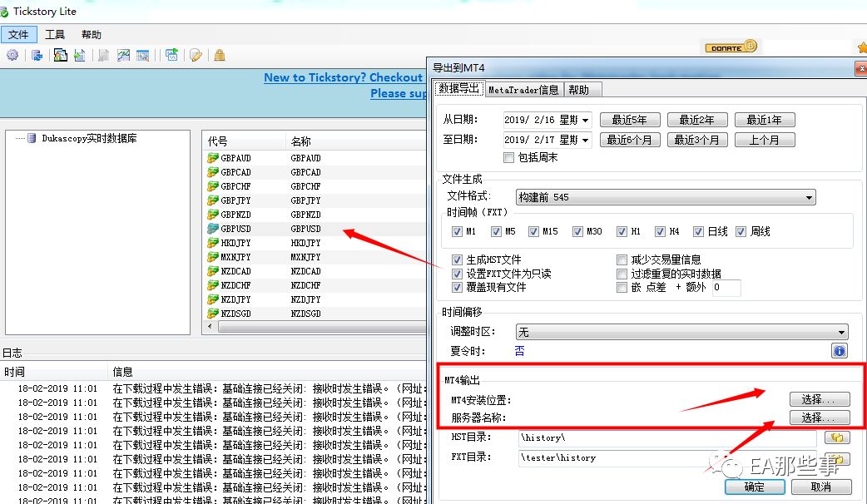The width and height of the screenshot is (867, 504).
Task: Click 确定 button
Action: tap(754, 487)
